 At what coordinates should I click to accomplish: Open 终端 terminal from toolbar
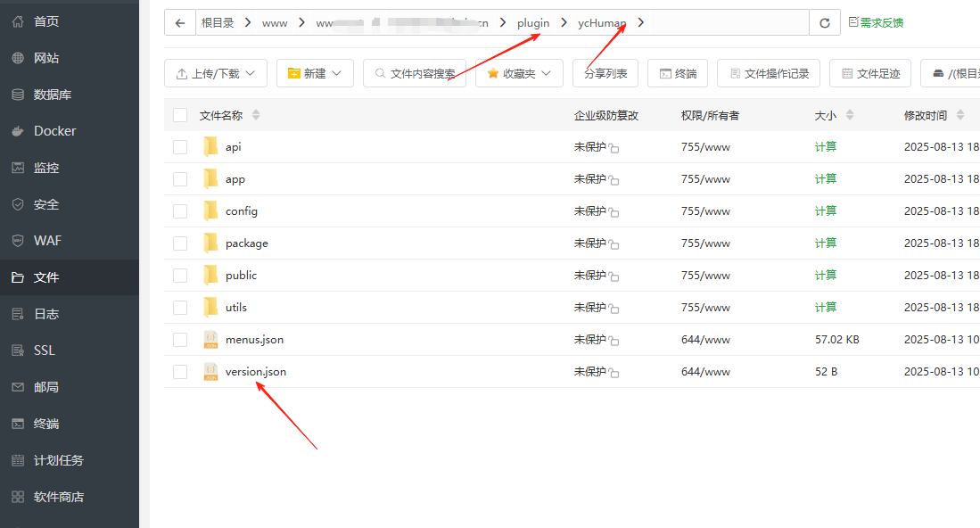coord(678,73)
